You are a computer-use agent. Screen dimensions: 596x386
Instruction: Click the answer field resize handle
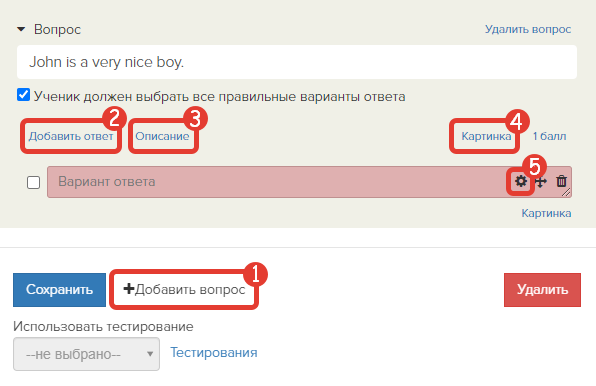tap(566, 193)
